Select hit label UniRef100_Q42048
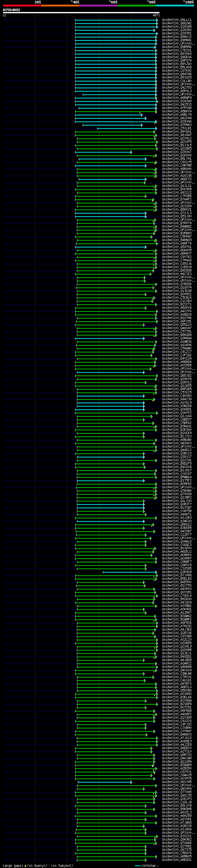Viewport: 197px width, 868px height. click(x=176, y=118)
